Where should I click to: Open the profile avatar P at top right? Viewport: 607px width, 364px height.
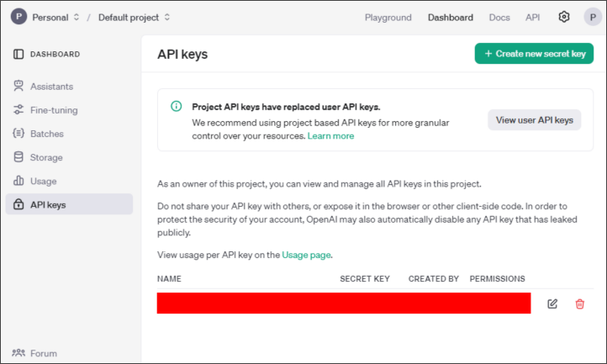pyautogui.click(x=593, y=17)
